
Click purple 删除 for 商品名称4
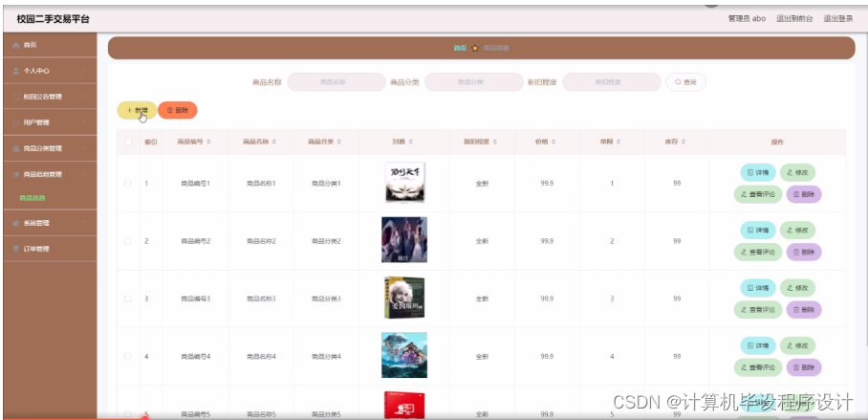point(804,367)
